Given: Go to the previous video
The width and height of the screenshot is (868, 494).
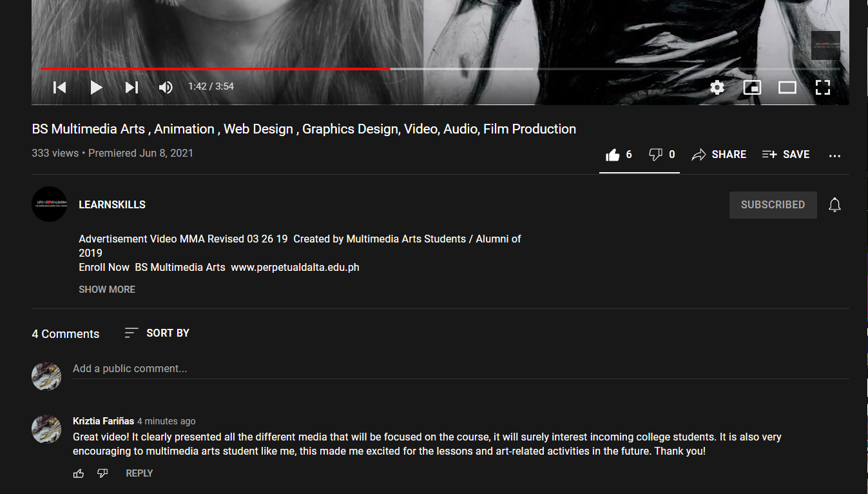Looking at the screenshot, I should (59, 87).
